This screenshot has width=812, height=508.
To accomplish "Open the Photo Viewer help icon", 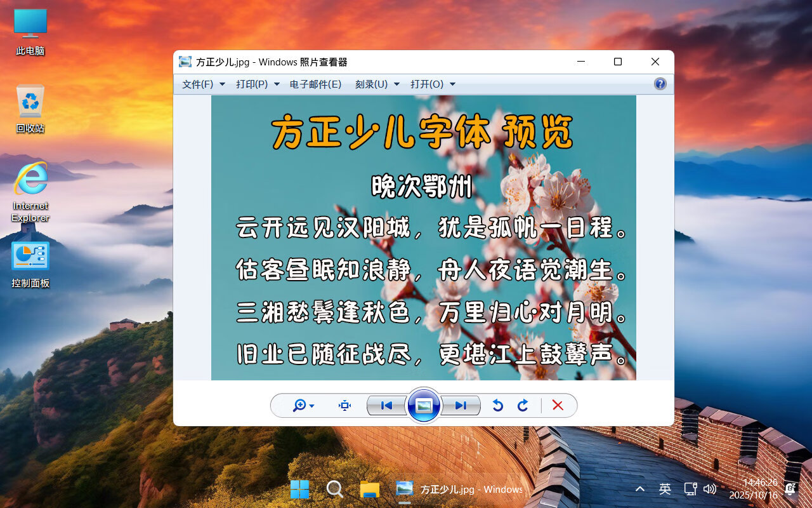I will [x=660, y=84].
